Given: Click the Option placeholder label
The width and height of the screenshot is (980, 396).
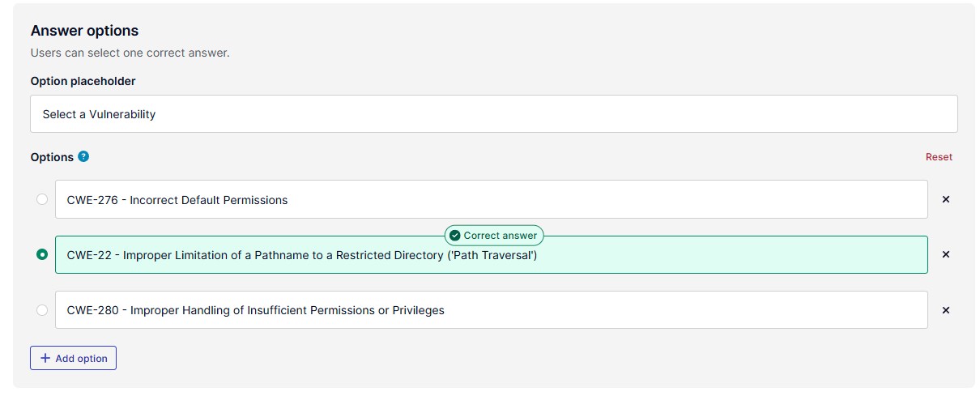Looking at the screenshot, I should tap(83, 81).
